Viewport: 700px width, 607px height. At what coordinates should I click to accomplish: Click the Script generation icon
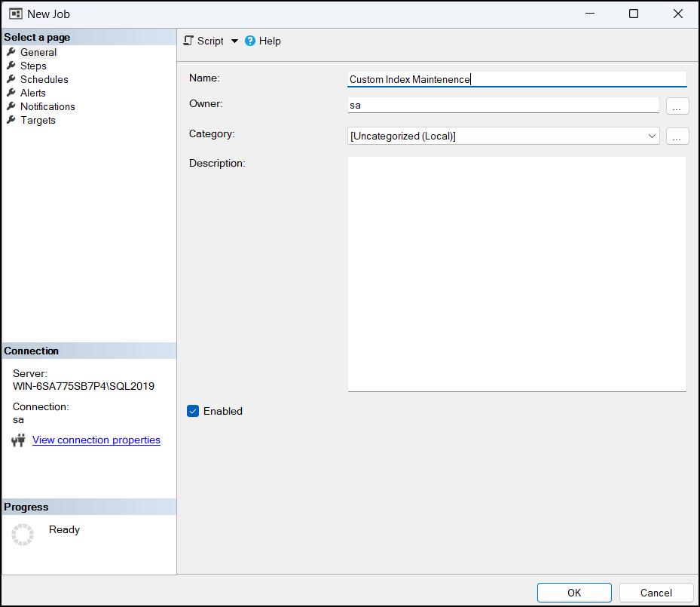[188, 41]
